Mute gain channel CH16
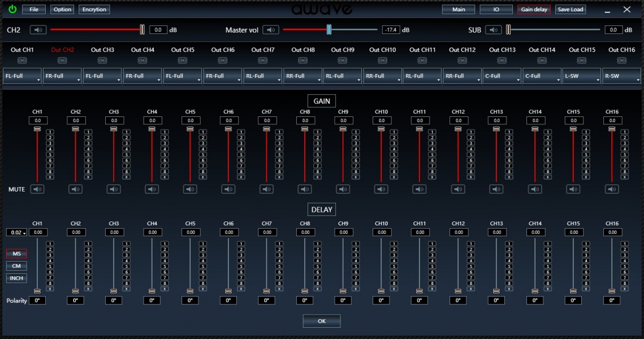Screen dimensions: 644x339 (612, 189)
